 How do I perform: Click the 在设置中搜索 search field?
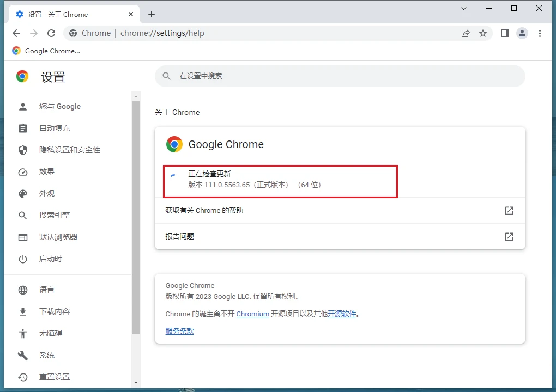click(x=340, y=76)
